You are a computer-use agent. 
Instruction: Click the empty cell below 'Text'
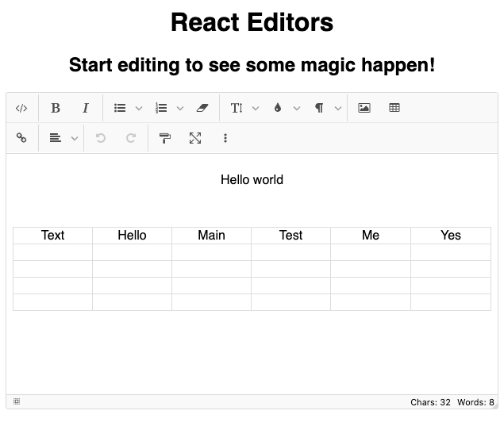(x=52, y=252)
